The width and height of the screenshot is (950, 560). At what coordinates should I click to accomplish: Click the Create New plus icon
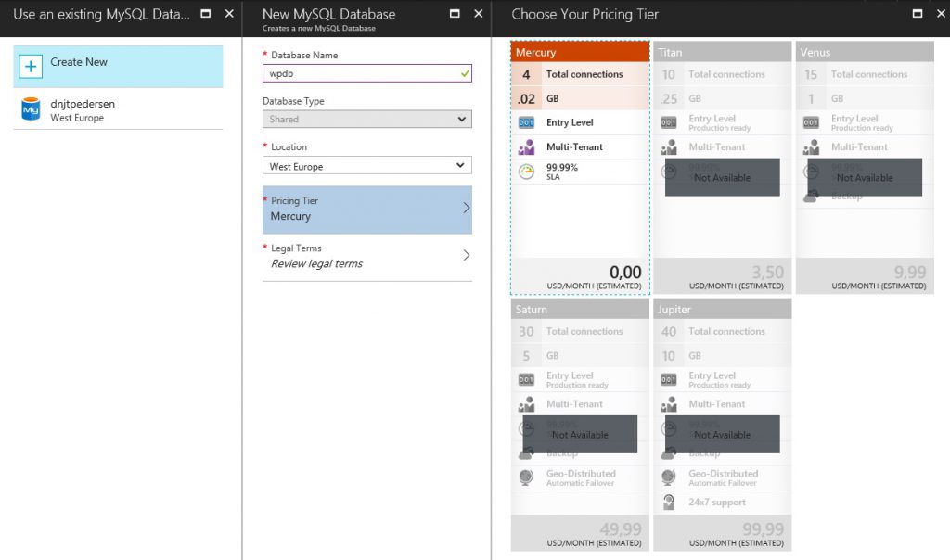click(x=31, y=66)
